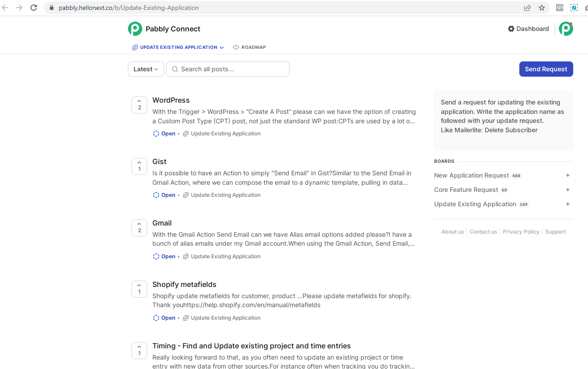Screen dimensions: 588x369
Task: Open Update Existing Application in Boards list
Action: click(475, 204)
